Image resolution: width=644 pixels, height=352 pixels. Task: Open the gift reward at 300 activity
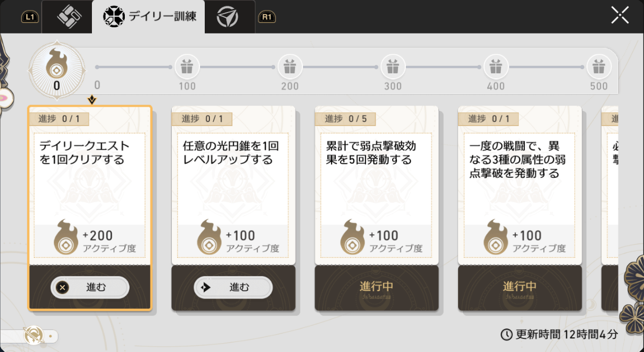(392, 67)
